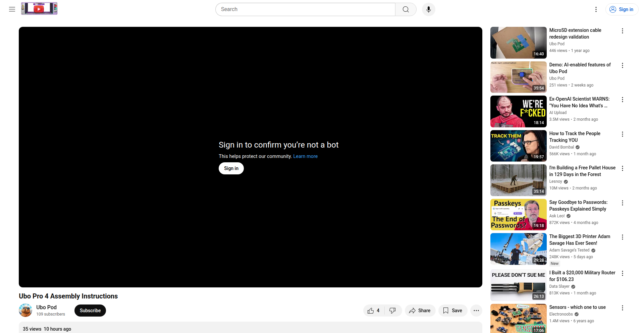Start voice search with microphone

click(429, 9)
